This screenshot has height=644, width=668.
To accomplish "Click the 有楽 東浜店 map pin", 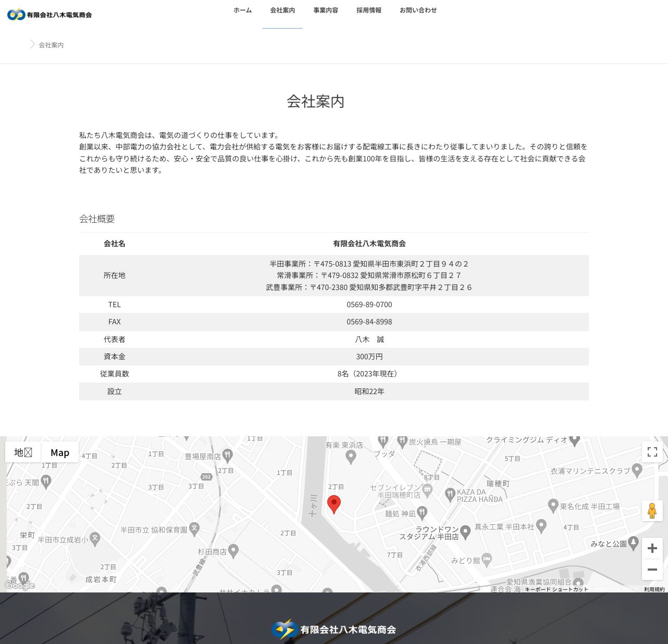I will pyautogui.click(x=351, y=457).
